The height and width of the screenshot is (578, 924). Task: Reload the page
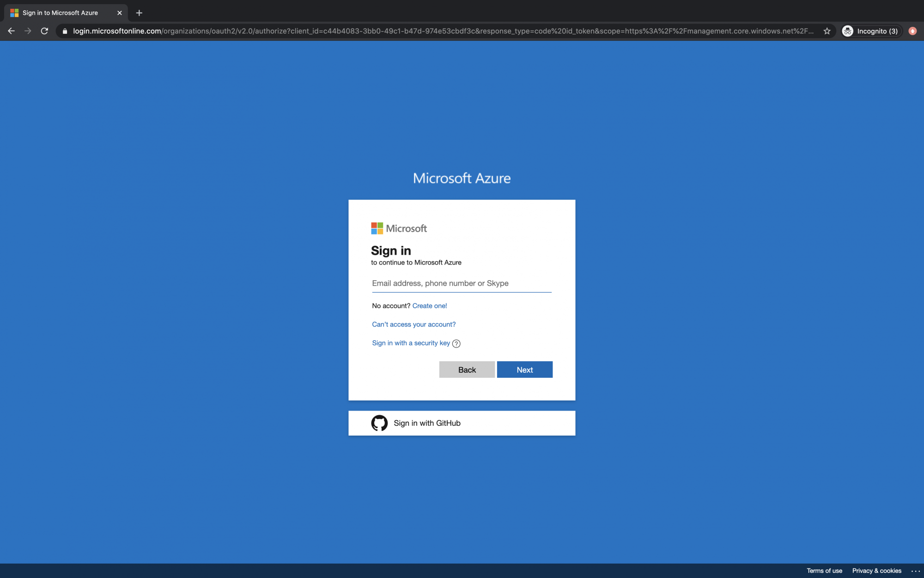(44, 31)
